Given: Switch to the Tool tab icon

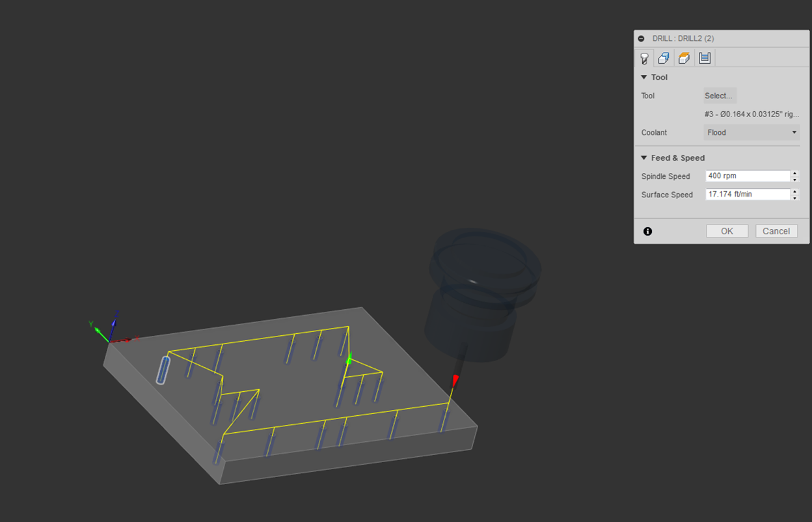Looking at the screenshot, I should click(x=644, y=59).
